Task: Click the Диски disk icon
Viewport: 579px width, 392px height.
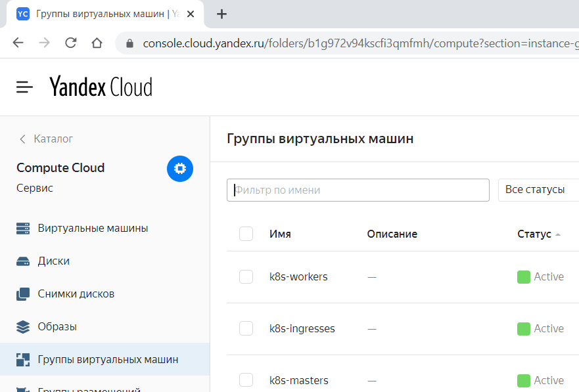Action: point(23,261)
